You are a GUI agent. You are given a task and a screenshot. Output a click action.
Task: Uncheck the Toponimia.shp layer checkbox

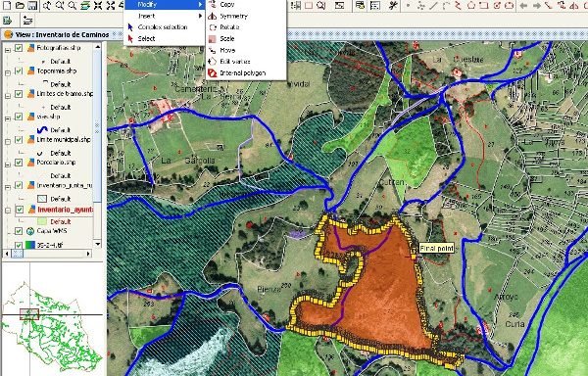[19, 70]
